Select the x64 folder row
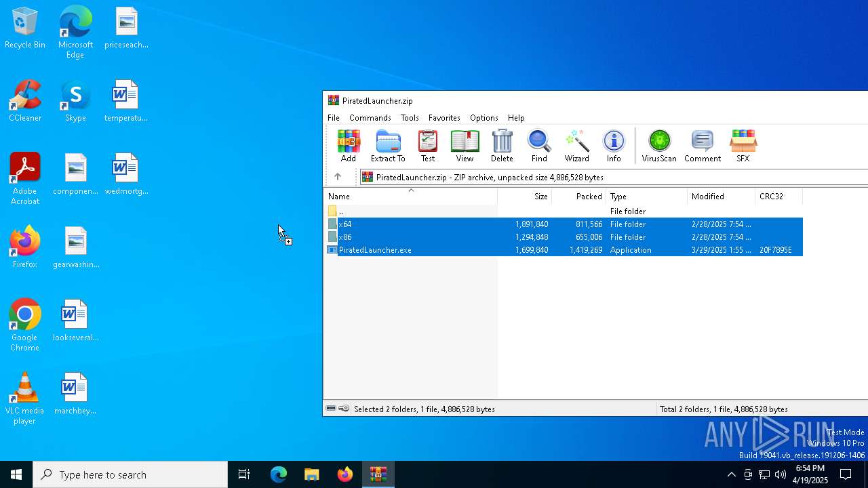 564,224
